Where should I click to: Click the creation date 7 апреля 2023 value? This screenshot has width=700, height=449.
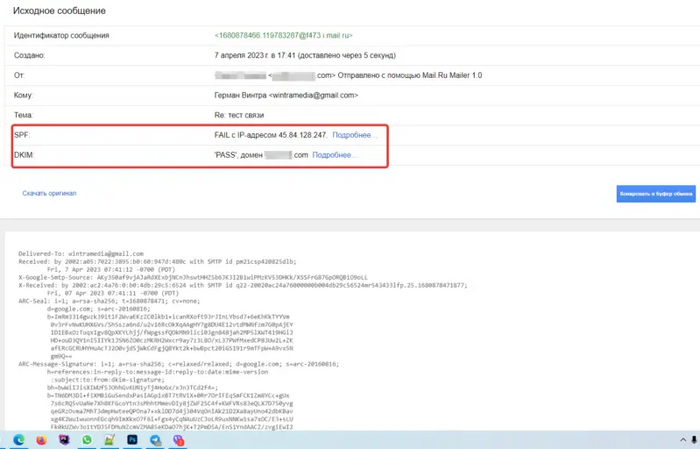point(305,55)
